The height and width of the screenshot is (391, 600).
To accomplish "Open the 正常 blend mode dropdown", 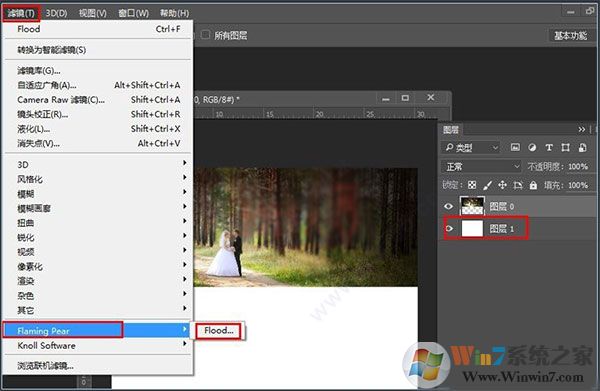I will point(481,166).
